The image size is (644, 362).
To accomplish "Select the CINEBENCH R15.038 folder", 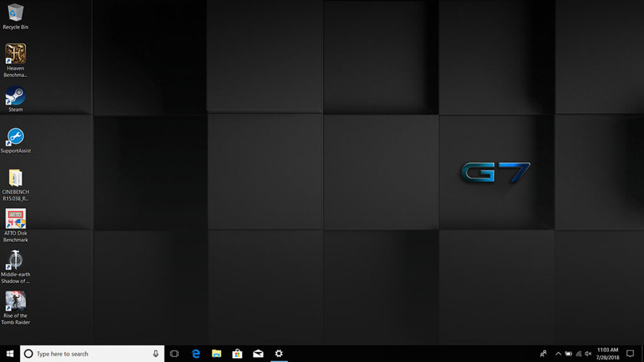I will click(x=15, y=185).
